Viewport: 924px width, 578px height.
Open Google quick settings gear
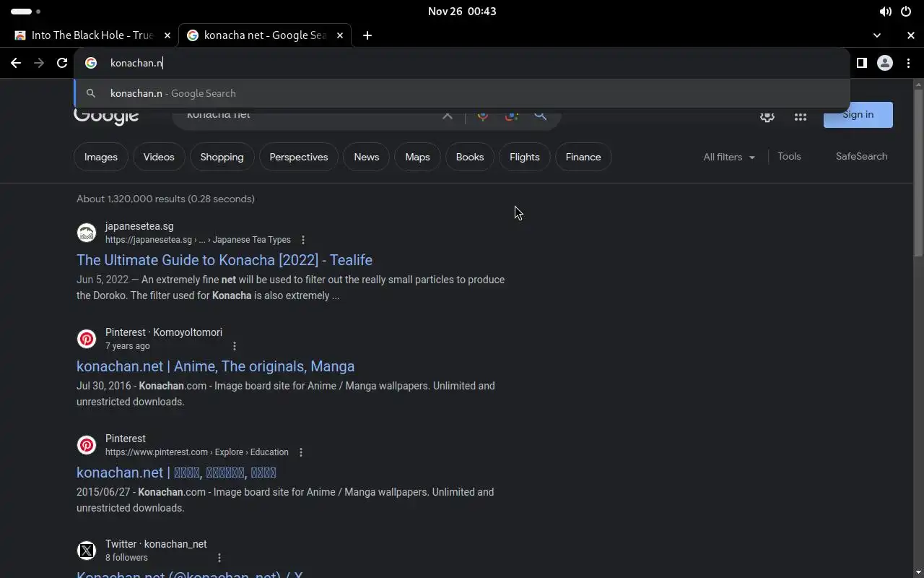[767, 116]
